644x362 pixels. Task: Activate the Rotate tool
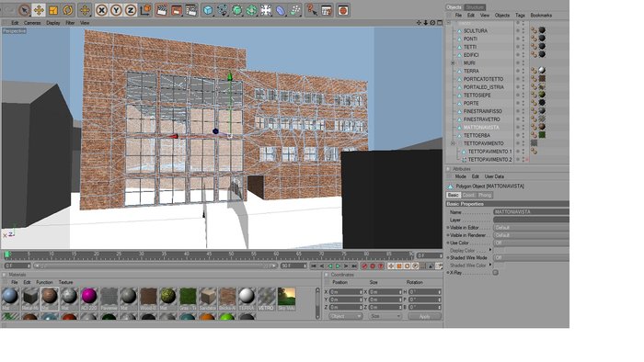pyautogui.click(x=68, y=10)
